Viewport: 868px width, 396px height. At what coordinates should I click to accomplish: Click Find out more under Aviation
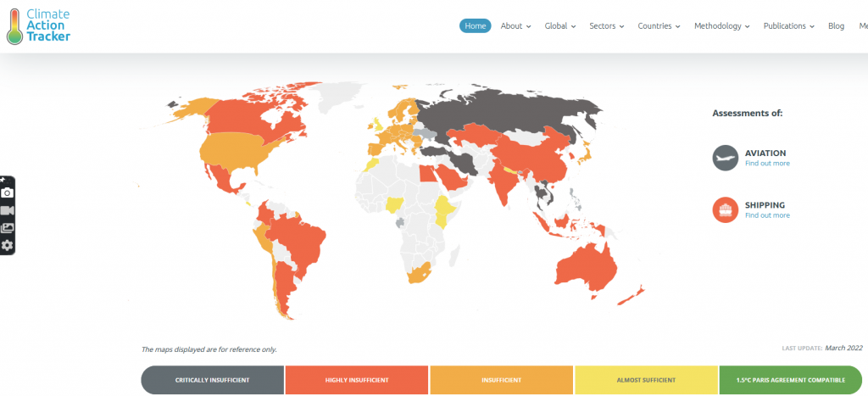[x=767, y=164]
